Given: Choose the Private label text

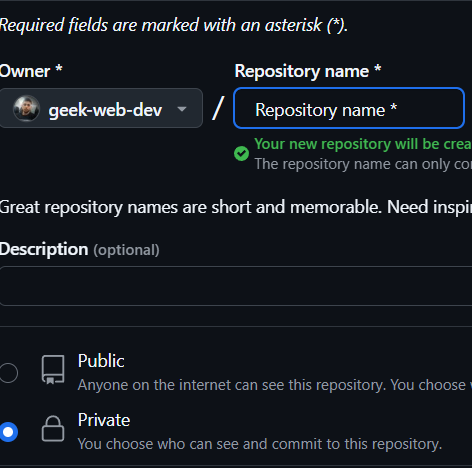Looking at the screenshot, I should 104,420.
